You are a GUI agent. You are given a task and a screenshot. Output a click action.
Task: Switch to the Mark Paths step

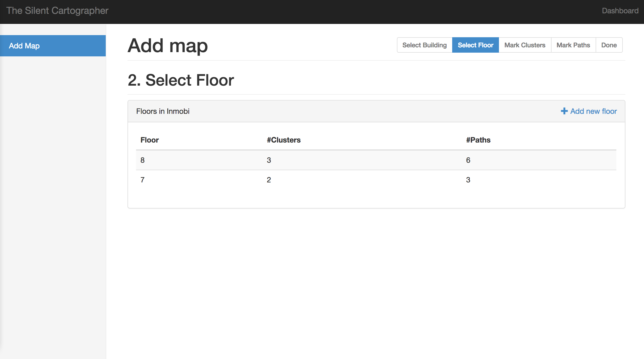pyautogui.click(x=573, y=45)
